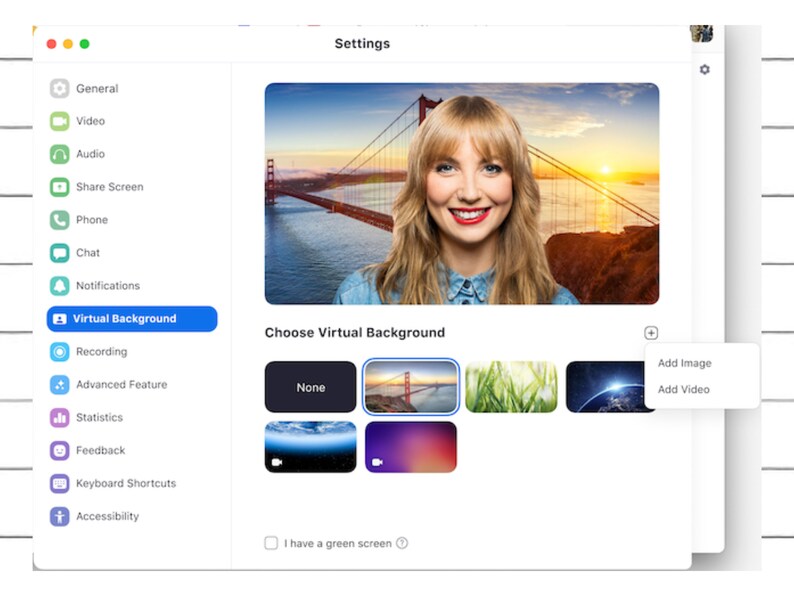The height and width of the screenshot is (596, 794).
Task: Click the Audio headphones icon
Action: [60, 154]
